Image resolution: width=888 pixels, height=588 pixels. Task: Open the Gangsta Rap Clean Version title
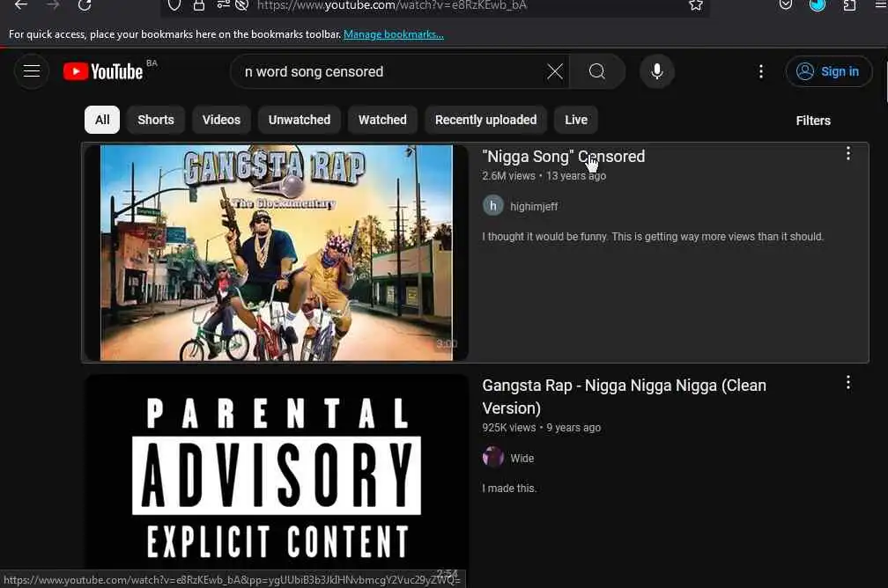[624, 397]
